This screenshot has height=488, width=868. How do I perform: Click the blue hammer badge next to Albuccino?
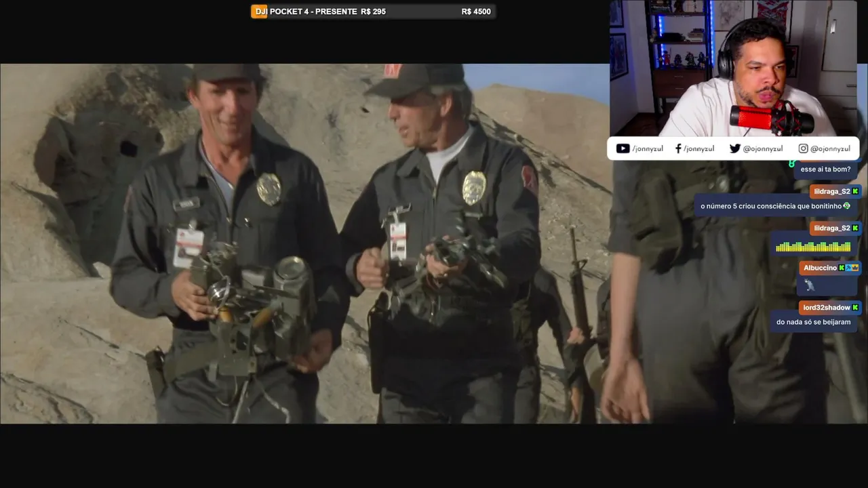click(848, 268)
